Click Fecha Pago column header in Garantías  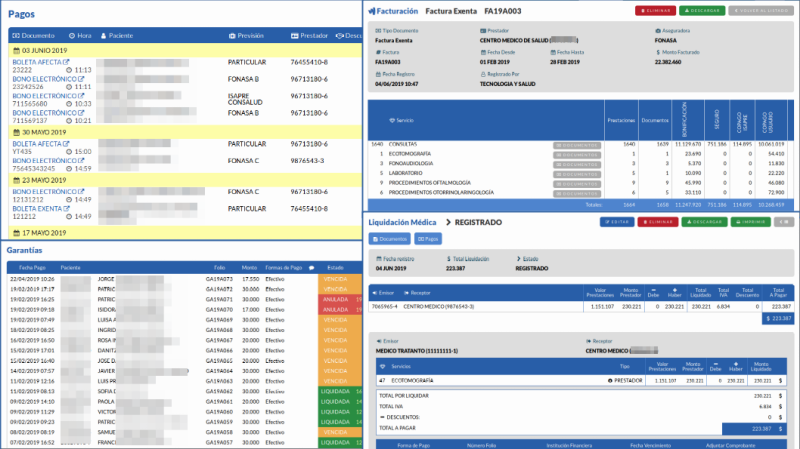[x=32, y=268]
